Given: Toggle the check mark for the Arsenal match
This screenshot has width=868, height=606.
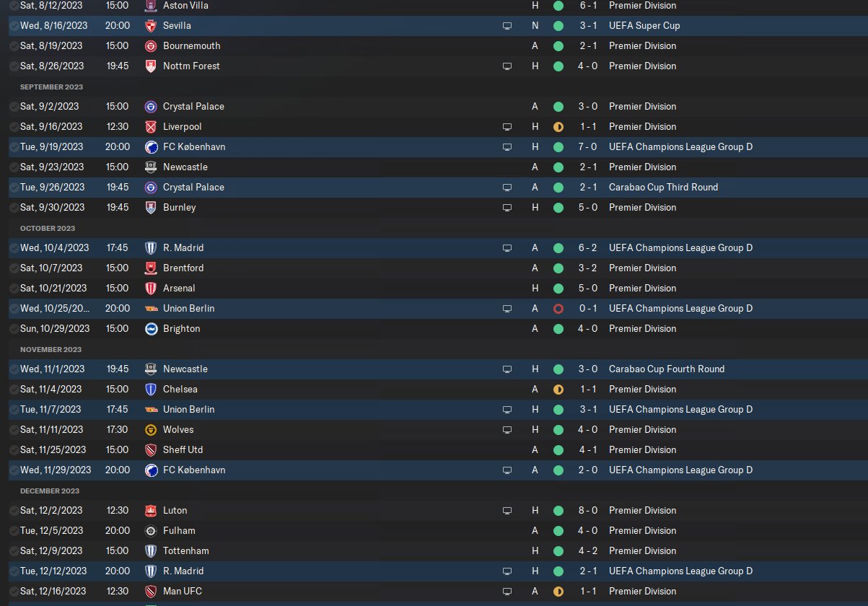Looking at the screenshot, I should click(x=14, y=288).
